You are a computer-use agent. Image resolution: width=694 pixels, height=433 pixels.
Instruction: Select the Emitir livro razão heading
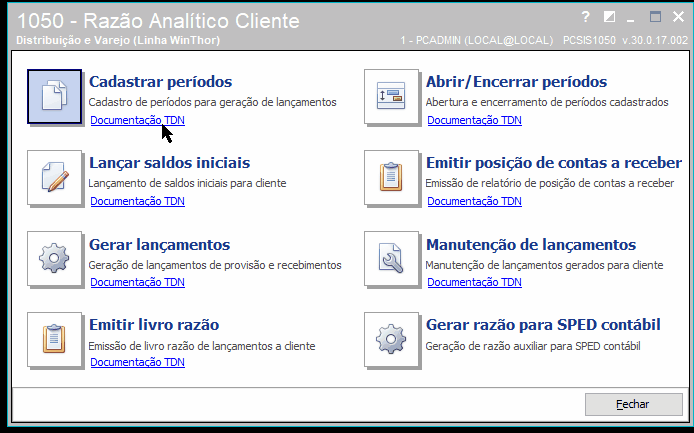[154, 325]
